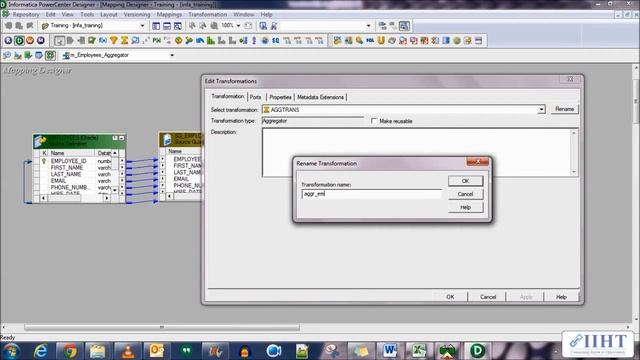The image size is (640, 360).
Task: Click Help in Edit Transformations dialog
Action: pos(561,297)
